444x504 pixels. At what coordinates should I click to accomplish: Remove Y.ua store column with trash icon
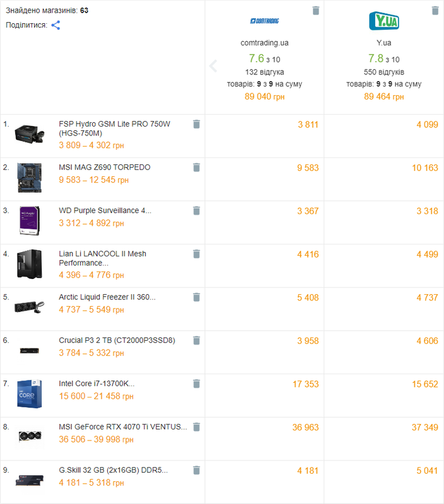coord(435,11)
